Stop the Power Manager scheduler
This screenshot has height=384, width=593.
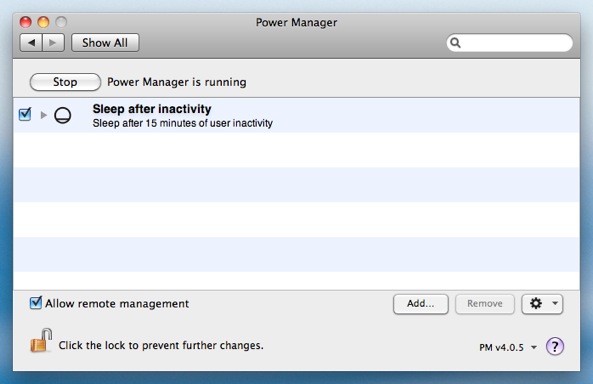pos(65,82)
